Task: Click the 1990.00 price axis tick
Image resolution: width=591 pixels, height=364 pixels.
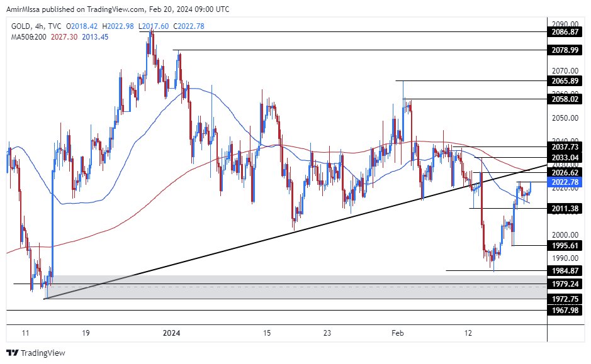Action: tap(565, 258)
